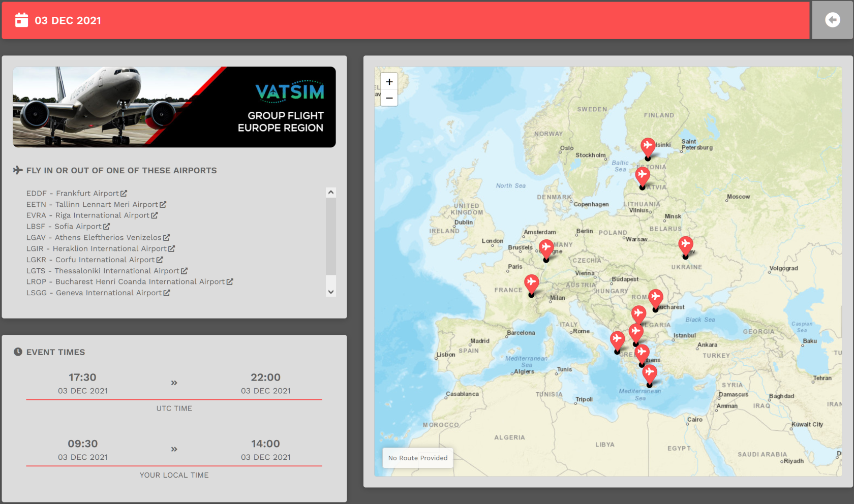Image resolution: width=854 pixels, height=504 pixels.
Task: Click the local start time 09:30
Action: click(x=82, y=444)
